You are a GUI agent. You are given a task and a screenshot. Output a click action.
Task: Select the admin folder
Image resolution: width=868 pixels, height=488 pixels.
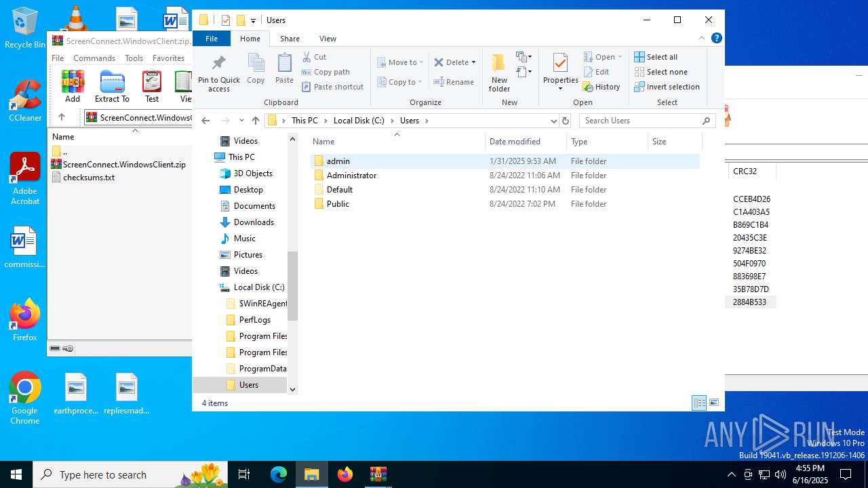(505, 161)
